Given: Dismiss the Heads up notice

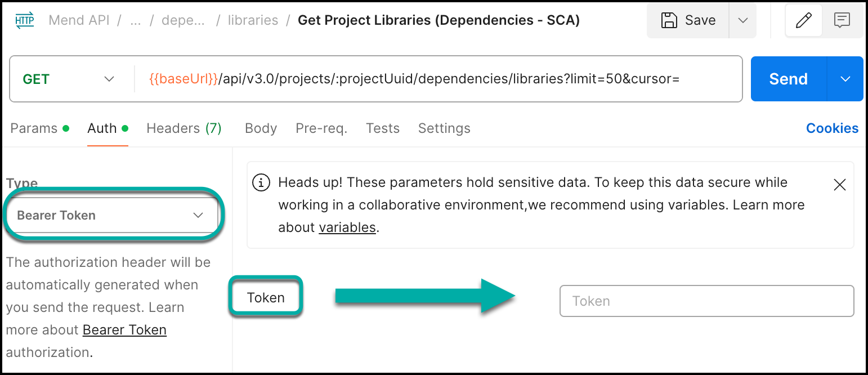Looking at the screenshot, I should 839,185.
